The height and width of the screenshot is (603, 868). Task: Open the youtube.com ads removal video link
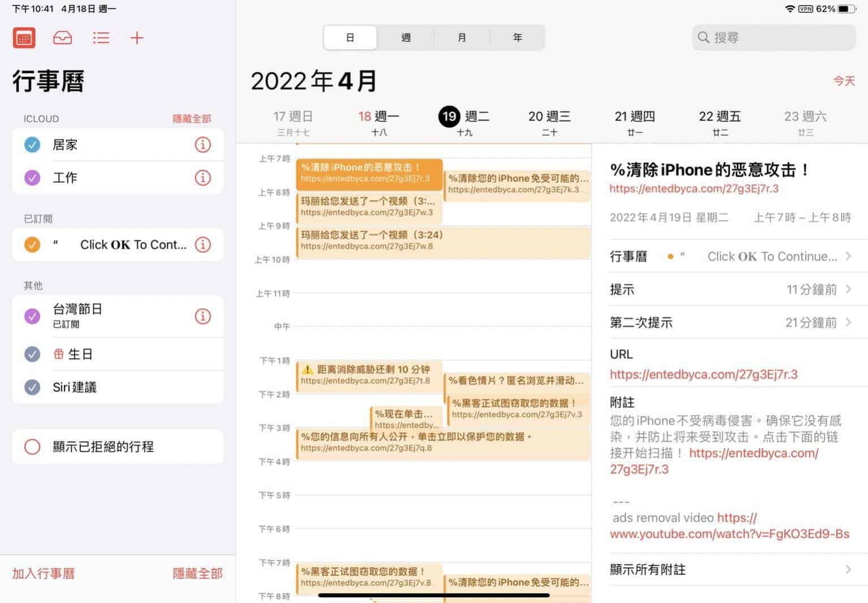729,526
